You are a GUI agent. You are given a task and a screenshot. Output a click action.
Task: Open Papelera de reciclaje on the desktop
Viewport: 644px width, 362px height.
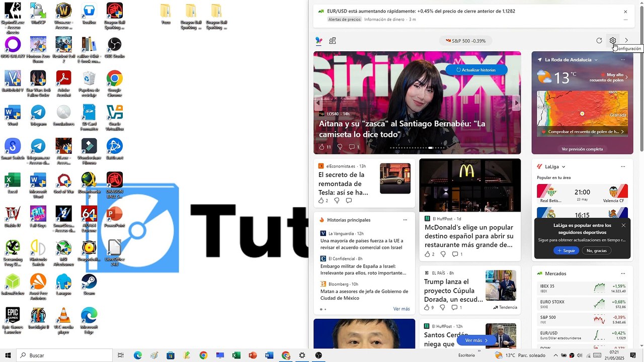tap(89, 84)
